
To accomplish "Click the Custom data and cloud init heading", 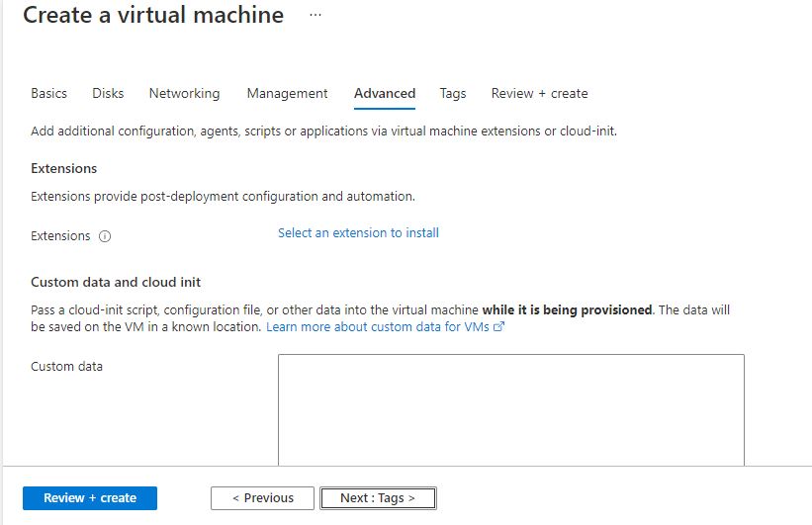I will pos(116,282).
